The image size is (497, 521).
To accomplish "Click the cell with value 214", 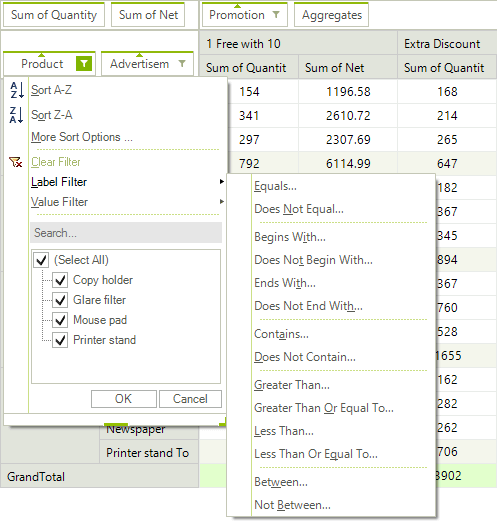I will tap(447, 116).
